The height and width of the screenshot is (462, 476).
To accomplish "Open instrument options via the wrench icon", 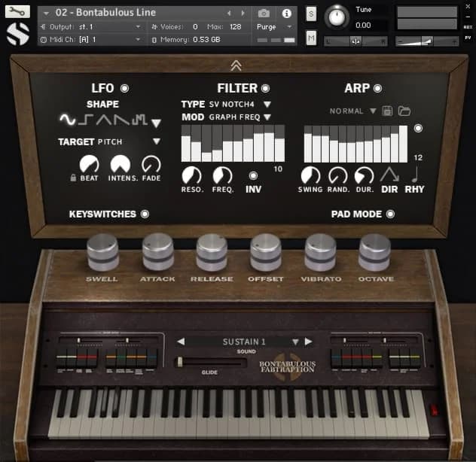I will point(17,11).
